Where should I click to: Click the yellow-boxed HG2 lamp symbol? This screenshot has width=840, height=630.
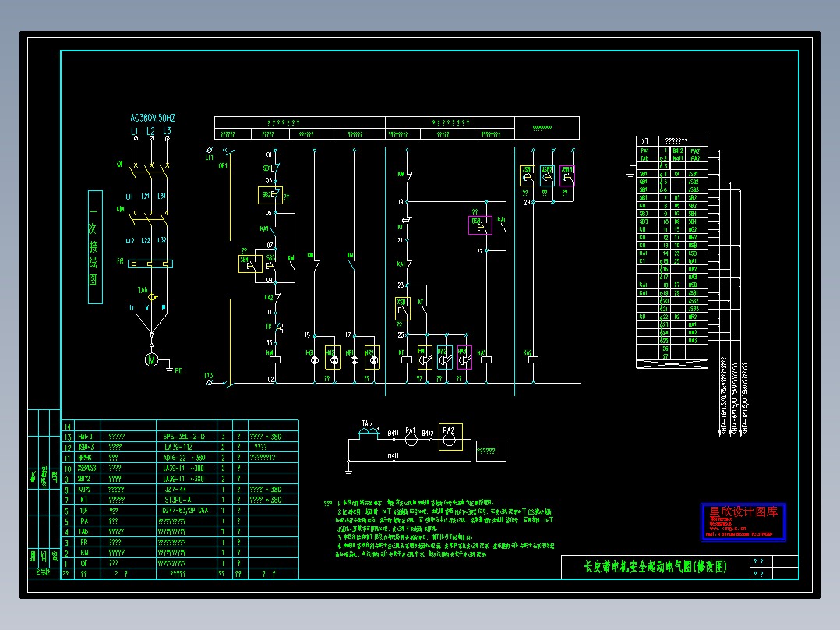point(333,358)
